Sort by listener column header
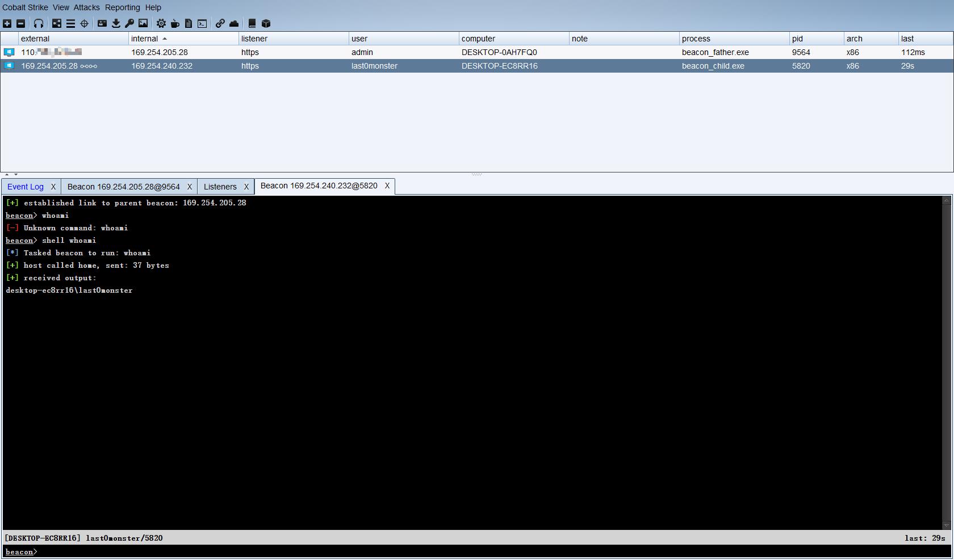Image resolution: width=954 pixels, height=560 pixels. coord(294,39)
